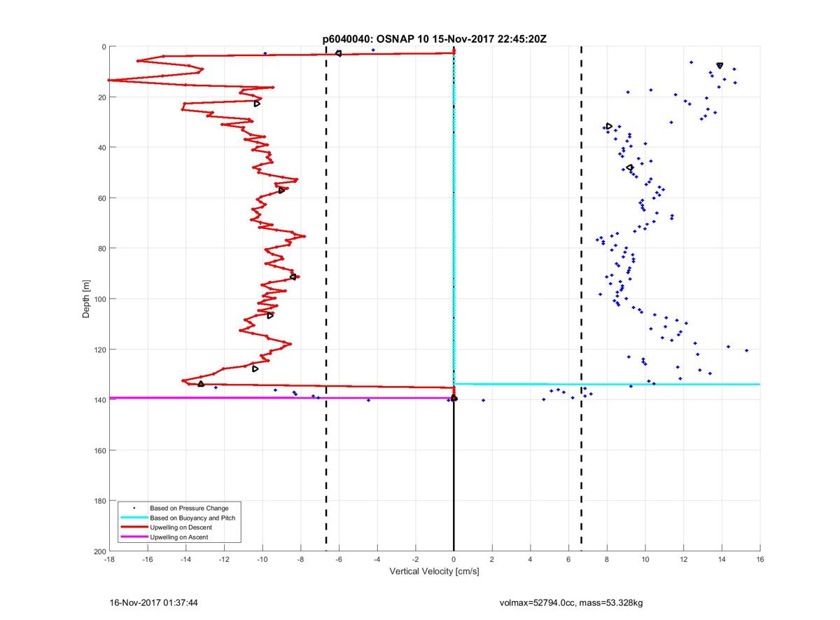The width and height of the screenshot is (840, 620).
Task: Click velocity axis tick label -16
Action: pyautogui.click(x=148, y=560)
